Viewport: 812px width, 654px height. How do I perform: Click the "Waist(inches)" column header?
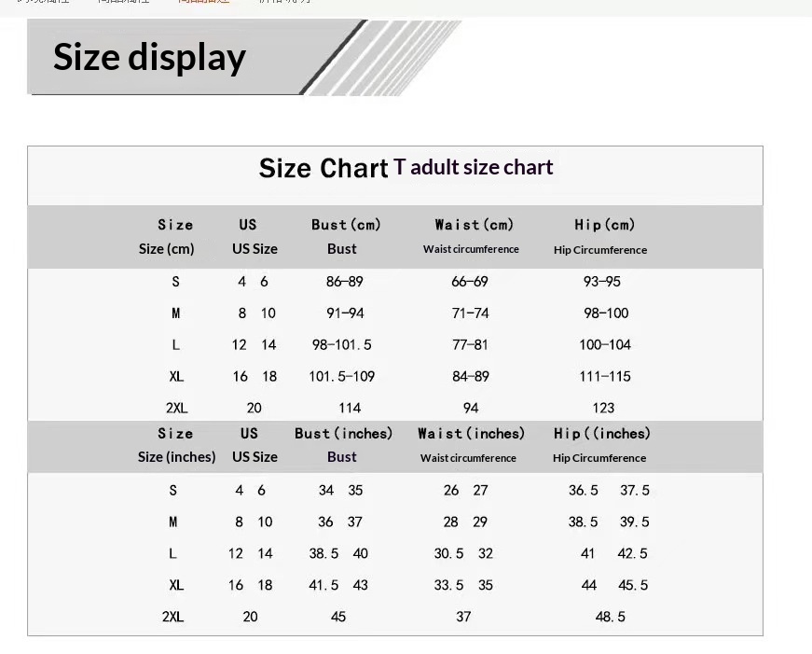(x=471, y=434)
